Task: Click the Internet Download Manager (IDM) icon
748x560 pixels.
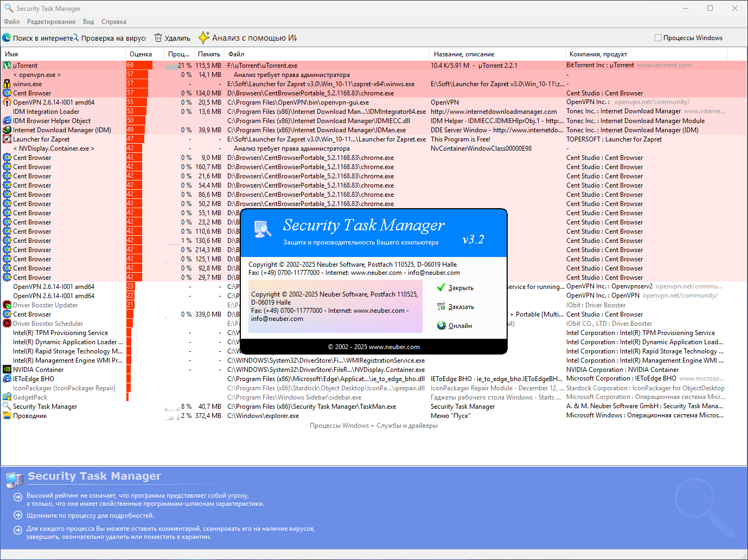Action: tap(7, 130)
